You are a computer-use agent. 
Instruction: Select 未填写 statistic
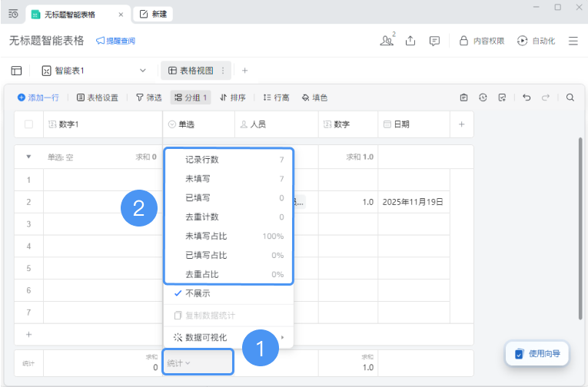coord(228,179)
